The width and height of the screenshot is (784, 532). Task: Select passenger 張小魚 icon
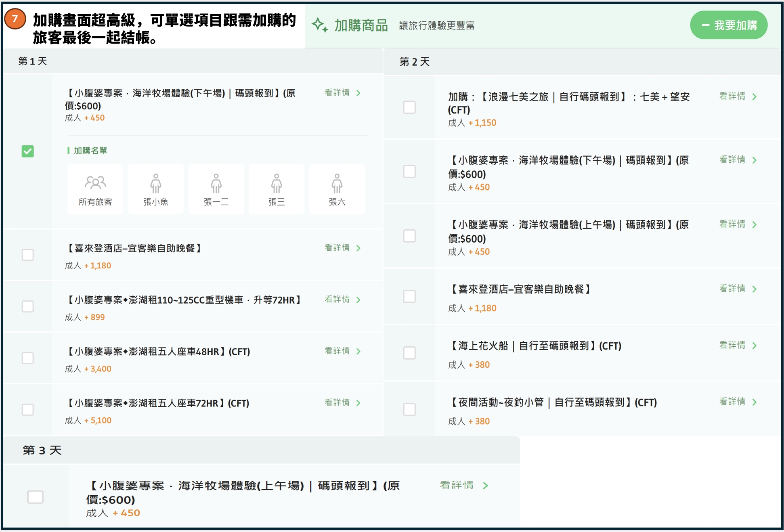pos(156,188)
